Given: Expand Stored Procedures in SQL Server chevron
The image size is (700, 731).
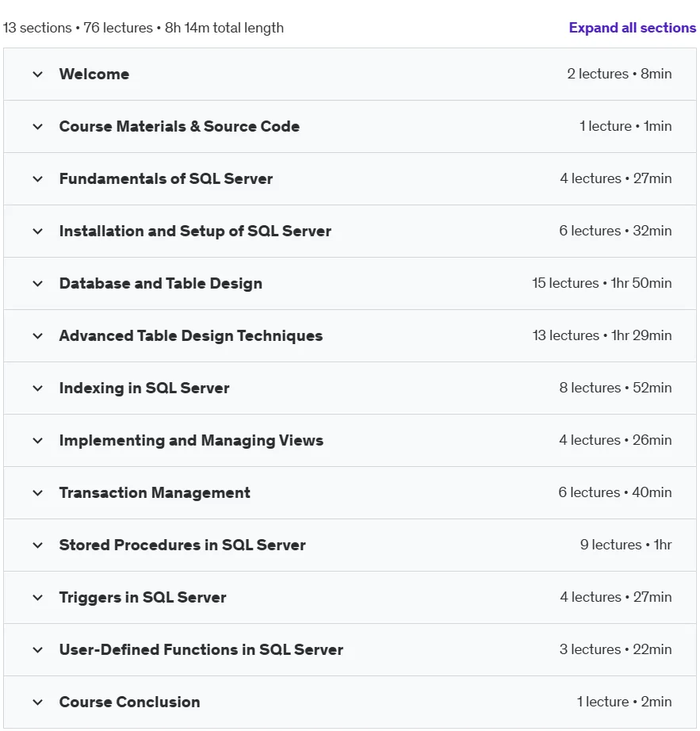Looking at the screenshot, I should pos(38,545).
